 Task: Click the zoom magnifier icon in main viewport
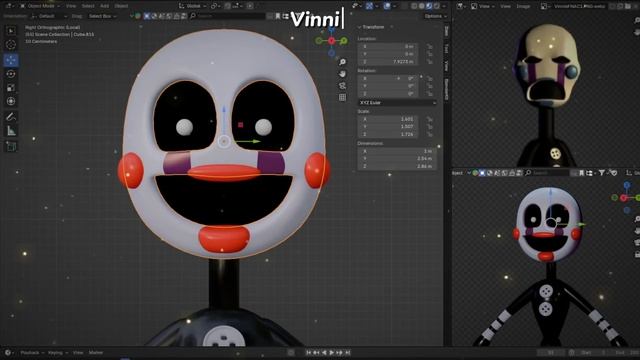coord(342,62)
